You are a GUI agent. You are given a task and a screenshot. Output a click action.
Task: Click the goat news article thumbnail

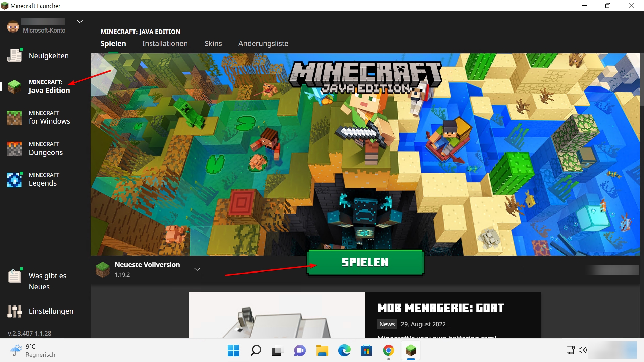[x=277, y=315]
